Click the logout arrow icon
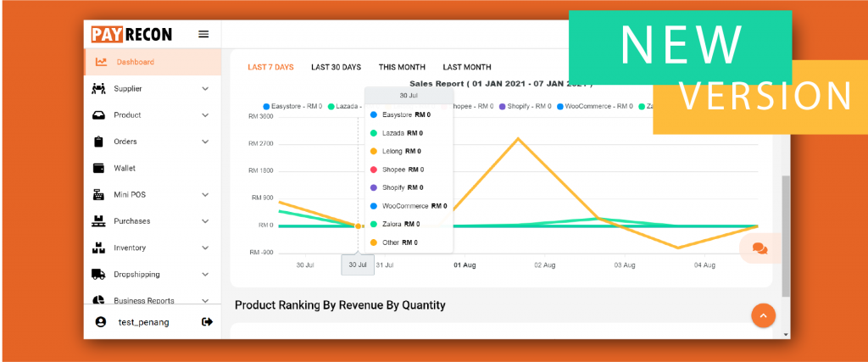This screenshot has height=362, width=868. coord(207,322)
